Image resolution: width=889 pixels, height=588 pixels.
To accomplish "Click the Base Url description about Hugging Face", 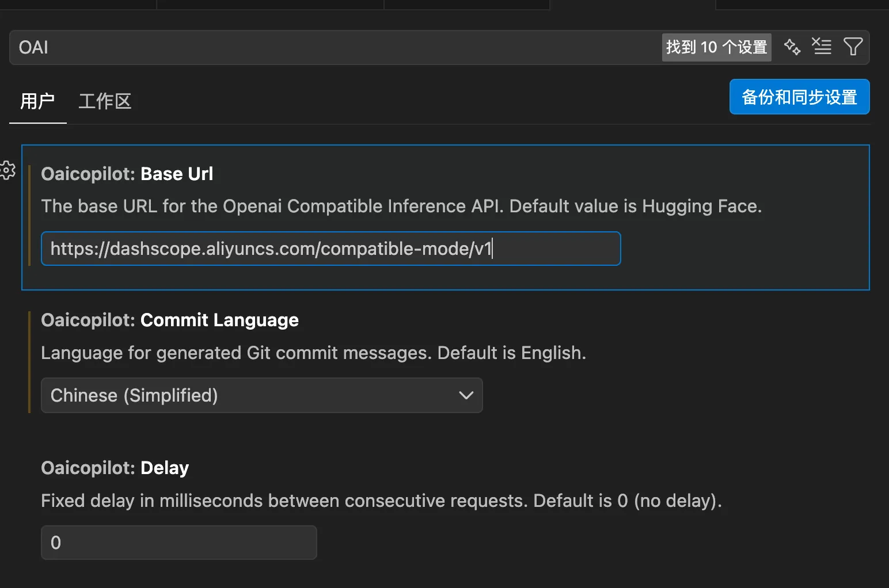I will [401, 206].
